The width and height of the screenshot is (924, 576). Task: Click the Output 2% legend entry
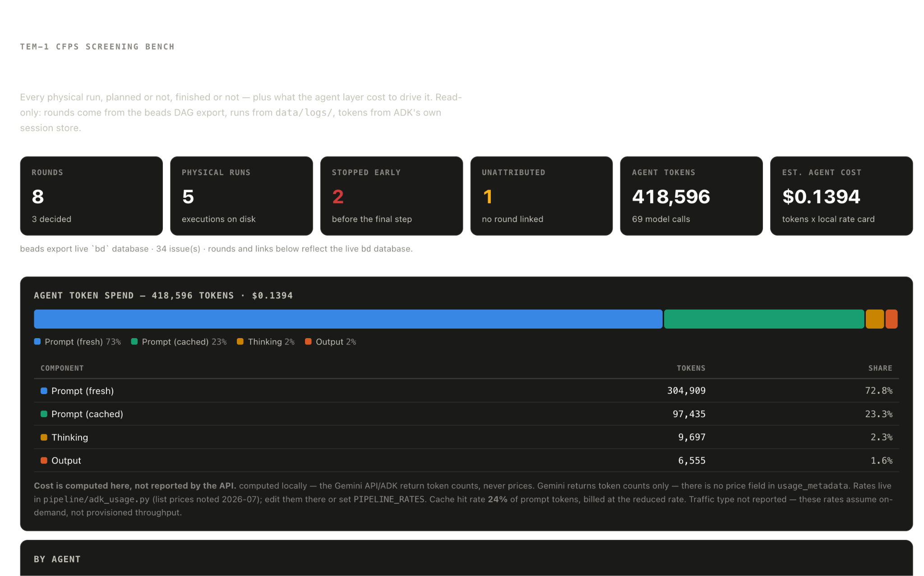point(331,342)
